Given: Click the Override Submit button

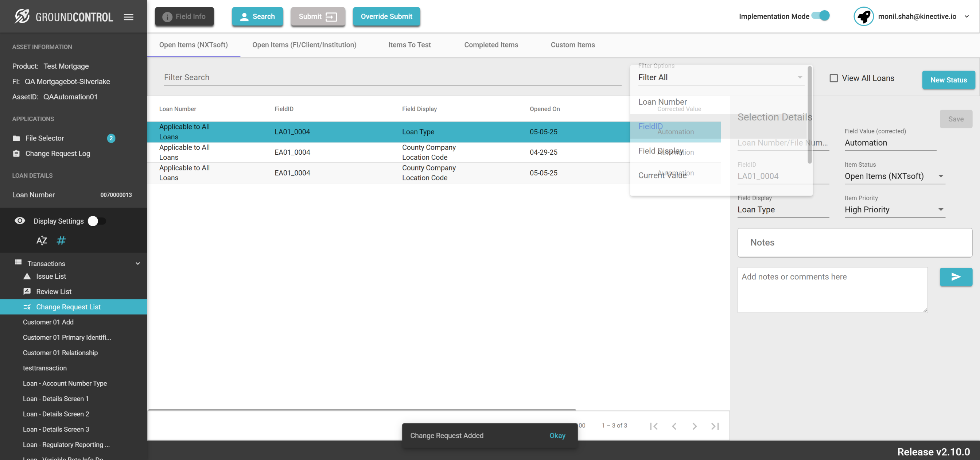Looking at the screenshot, I should [x=386, y=16].
